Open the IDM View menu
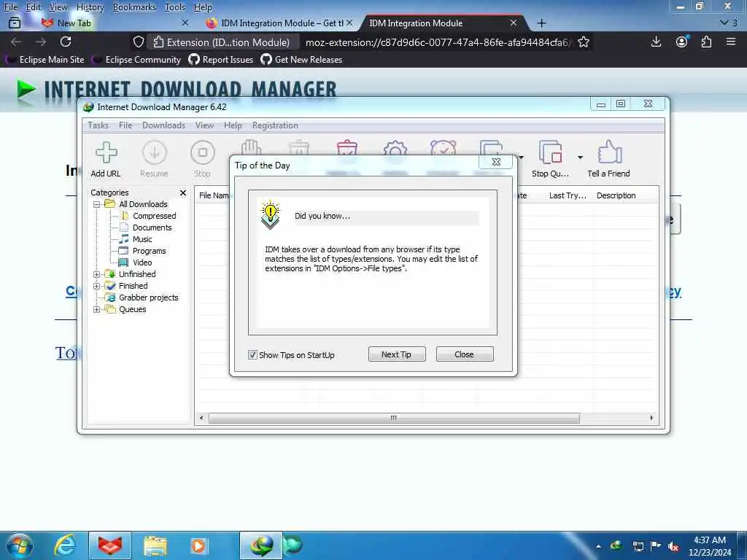Viewport: 747px width, 560px height. (x=204, y=125)
